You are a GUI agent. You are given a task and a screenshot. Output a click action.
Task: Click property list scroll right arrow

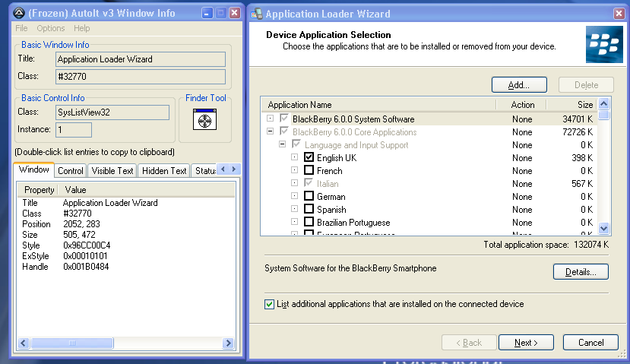(x=228, y=343)
